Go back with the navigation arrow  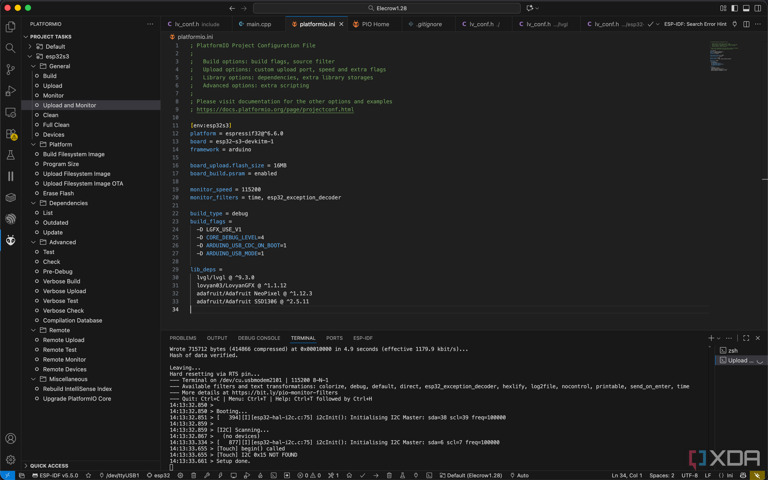[x=232, y=8]
